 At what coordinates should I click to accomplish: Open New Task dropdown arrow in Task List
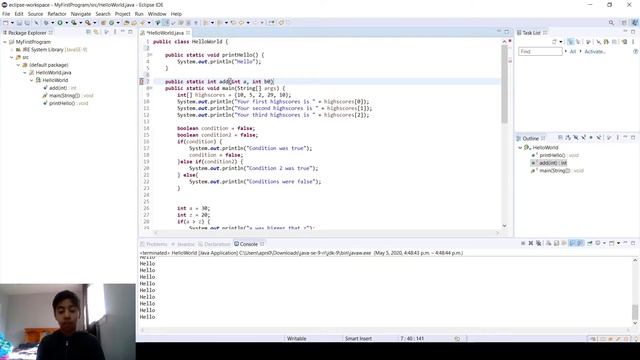tap(561, 42)
